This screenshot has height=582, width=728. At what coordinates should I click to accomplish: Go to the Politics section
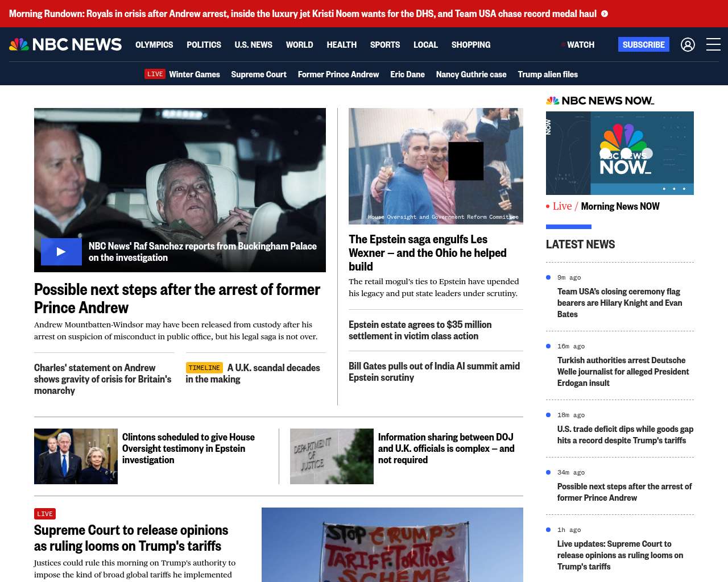[204, 44]
